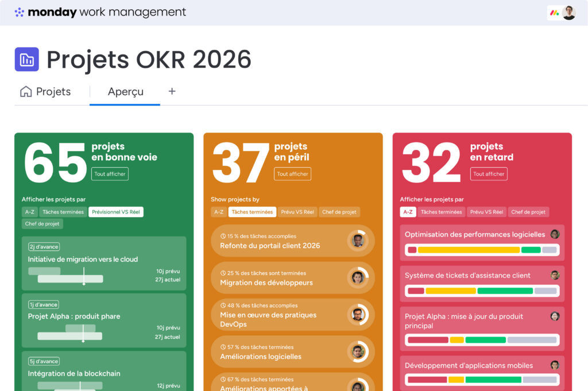Click the Projets OKR 2026 title
588x391 pixels.
pyautogui.click(x=149, y=60)
